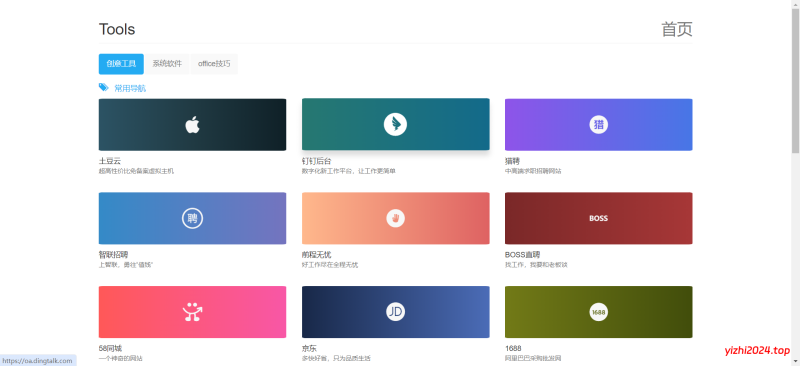Switch to the 系统软件 tab
The height and width of the screenshot is (366, 800).
(x=167, y=64)
